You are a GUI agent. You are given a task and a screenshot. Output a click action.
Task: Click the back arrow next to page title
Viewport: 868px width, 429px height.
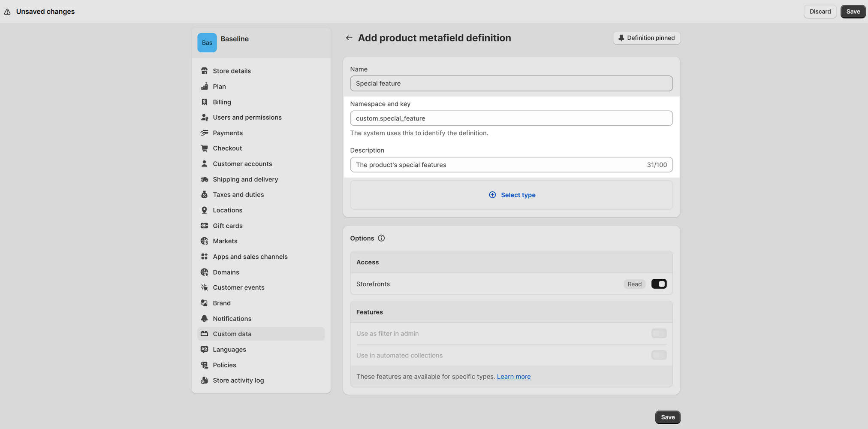349,38
